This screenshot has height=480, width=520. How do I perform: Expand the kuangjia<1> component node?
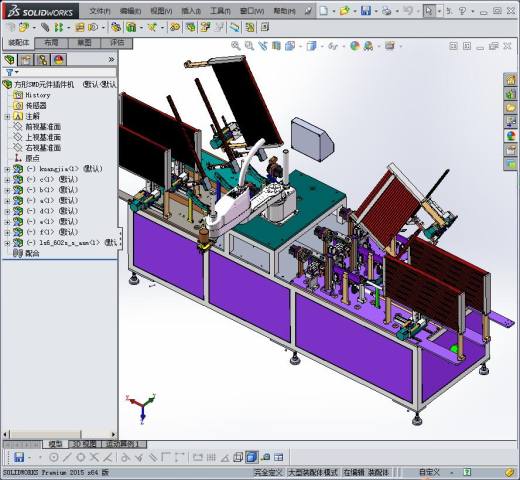pos(7,169)
